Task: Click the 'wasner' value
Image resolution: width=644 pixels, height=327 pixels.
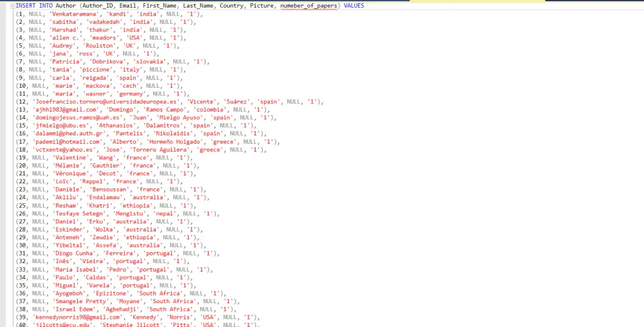Action: click(98, 94)
